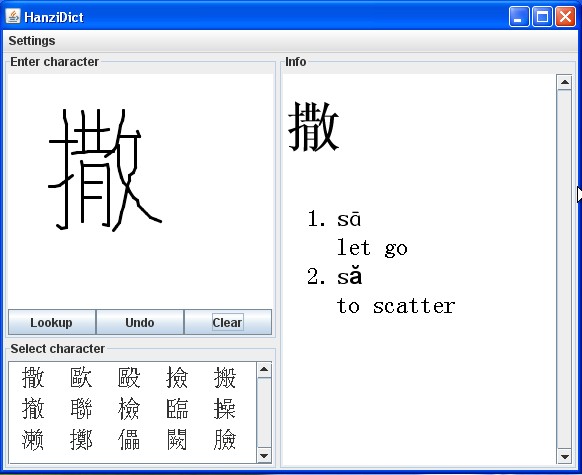
Task: Select candidate character 闕
Action: click(177, 440)
